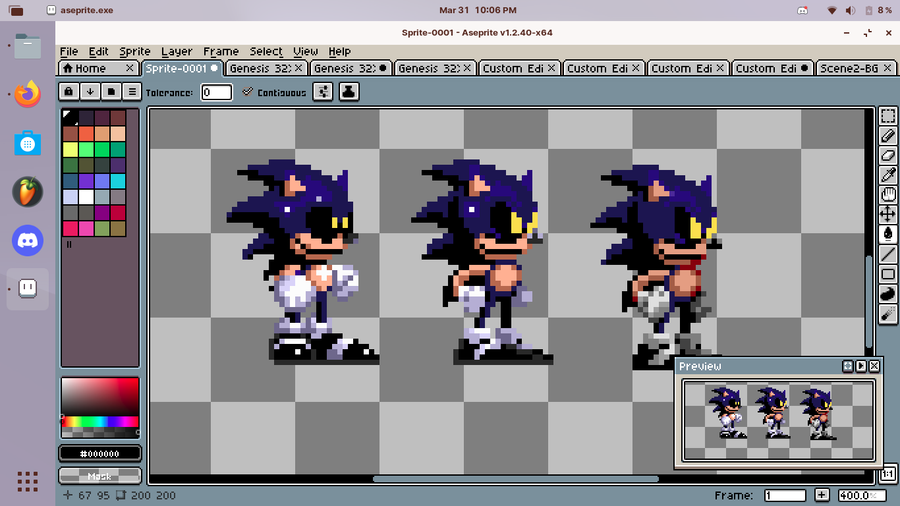900x506 pixels.
Task: Open the Help menu
Action: (x=339, y=52)
